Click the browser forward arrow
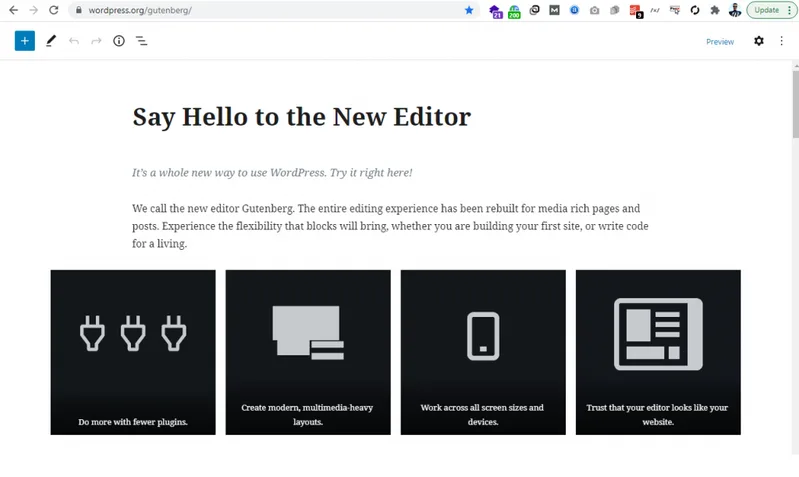Viewport: 799px width, 477px height. (33, 10)
